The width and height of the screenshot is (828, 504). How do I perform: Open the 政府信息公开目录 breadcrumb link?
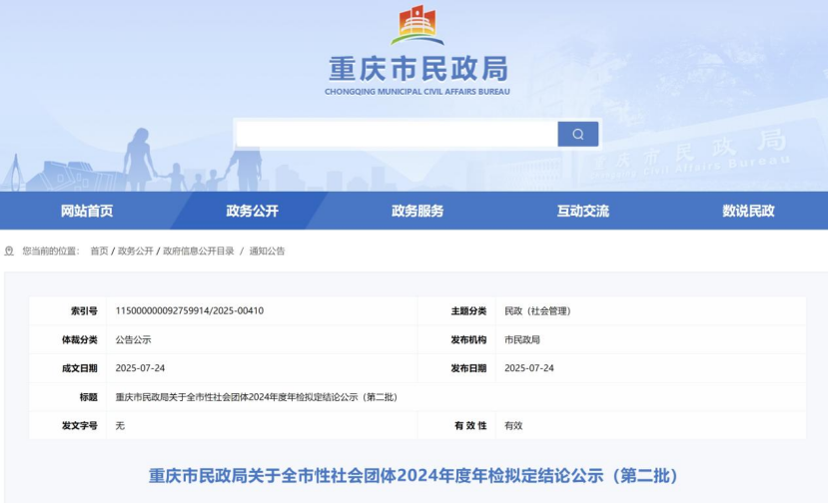pyautogui.click(x=199, y=252)
